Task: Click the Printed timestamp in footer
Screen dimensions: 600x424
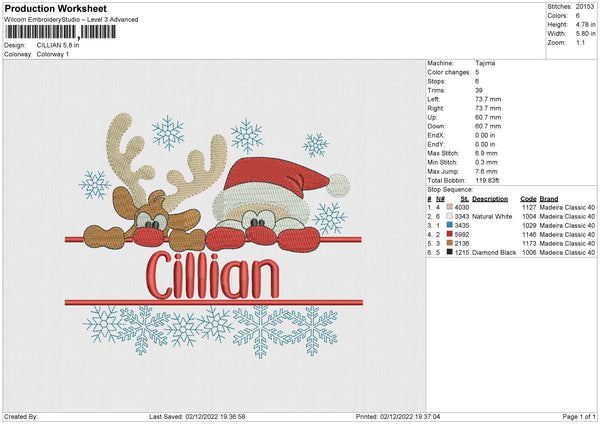Action: (x=398, y=417)
